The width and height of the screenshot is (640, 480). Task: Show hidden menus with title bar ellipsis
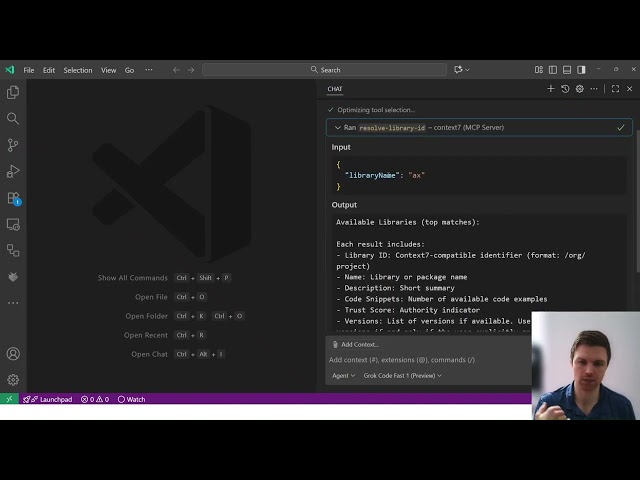point(149,70)
